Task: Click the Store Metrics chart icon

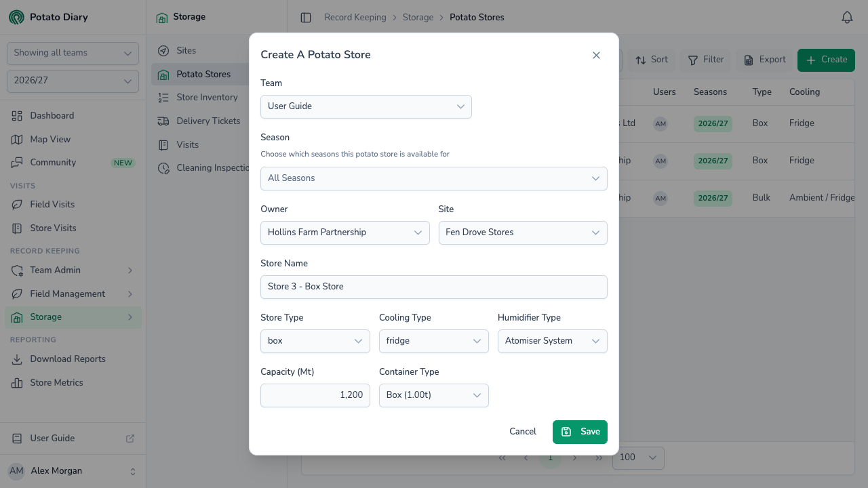Action: click(17, 383)
